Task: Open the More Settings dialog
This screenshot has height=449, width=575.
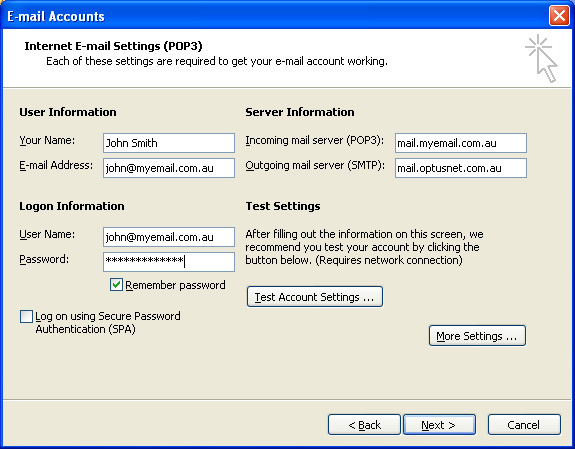Action: 477,336
